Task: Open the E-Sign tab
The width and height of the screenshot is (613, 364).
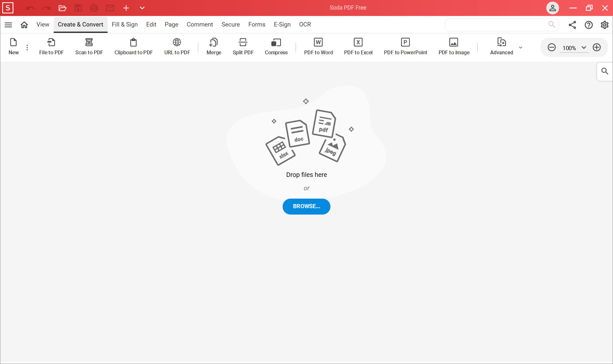Action: pyautogui.click(x=282, y=25)
